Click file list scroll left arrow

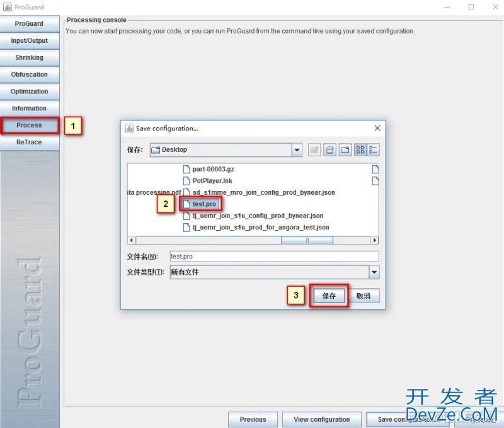[131, 240]
